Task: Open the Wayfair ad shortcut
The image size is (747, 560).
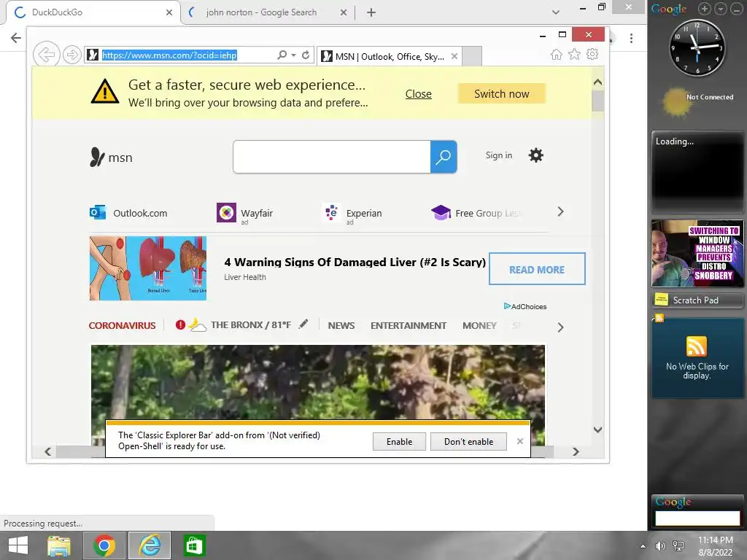Action: (x=245, y=213)
